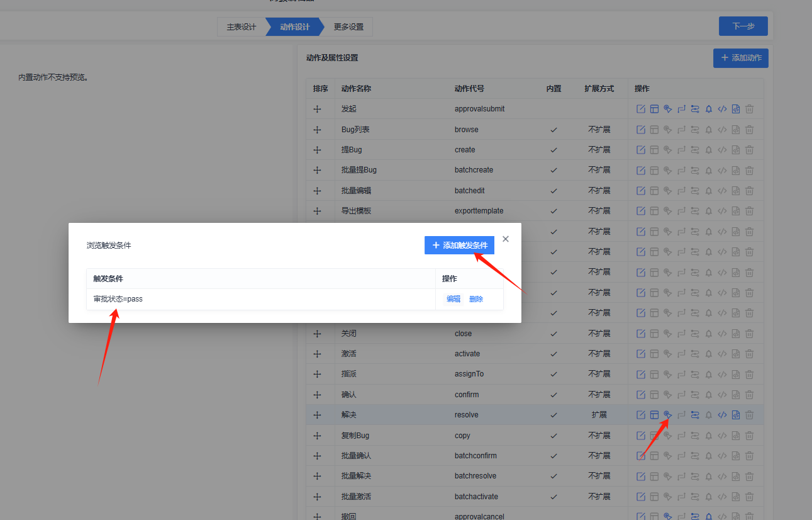The image size is (812, 520).
Task: Switch to the 主表设计 step tab
Action: point(242,27)
